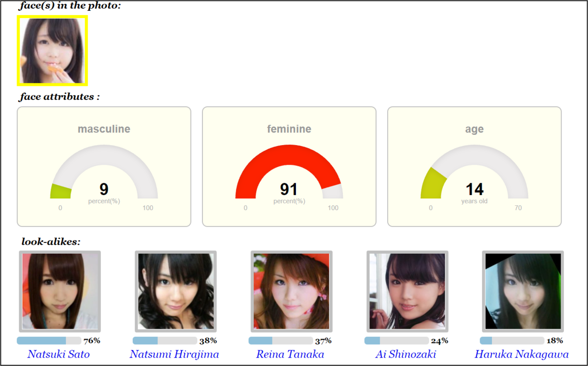Open Natsuki Sato look-alike photo
Screen dimensions: 588x366
pos(60,292)
